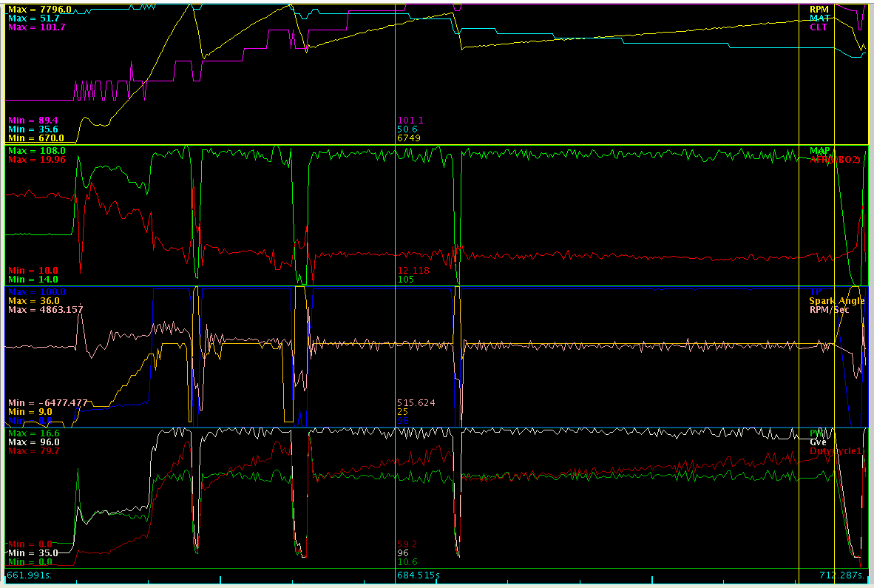Click the spark cursor value '25'

(402, 412)
